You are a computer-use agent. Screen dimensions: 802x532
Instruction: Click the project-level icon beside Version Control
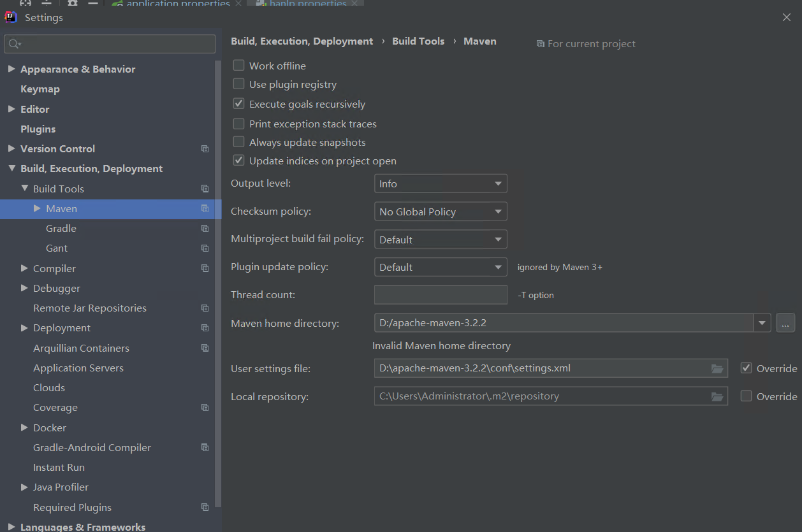(205, 149)
